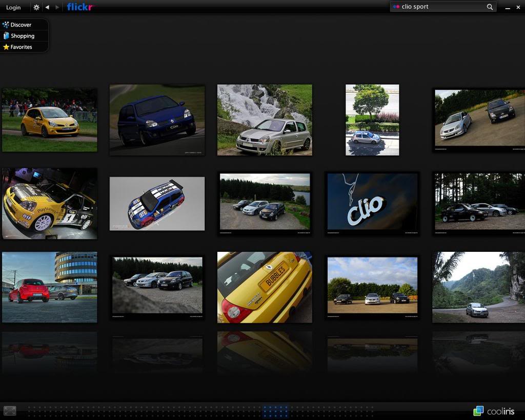Go forward with the right arrow

coord(57,7)
